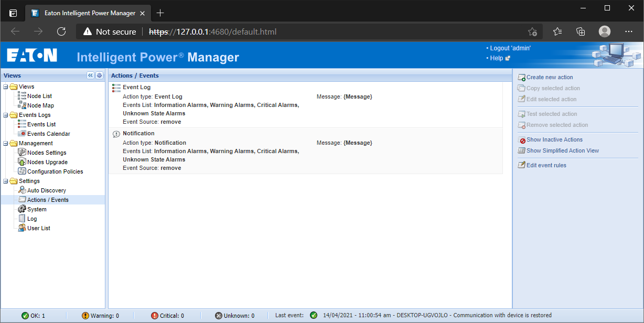Click the Show Simplified Action View icon
This screenshot has width=644, height=323.
pyautogui.click(x=521, y=150)
